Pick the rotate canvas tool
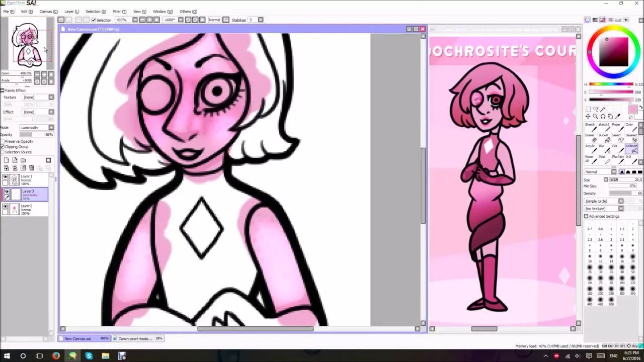The width and height of the screenshot is (644, 362). [603, 117]
